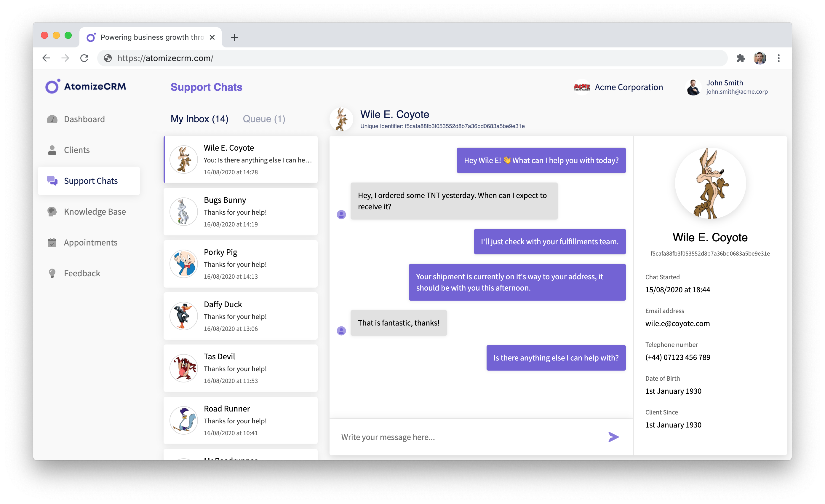Close the Powering business growth browser tab
The width and height of the screenshot is (825, 504).
pos(212,38)
